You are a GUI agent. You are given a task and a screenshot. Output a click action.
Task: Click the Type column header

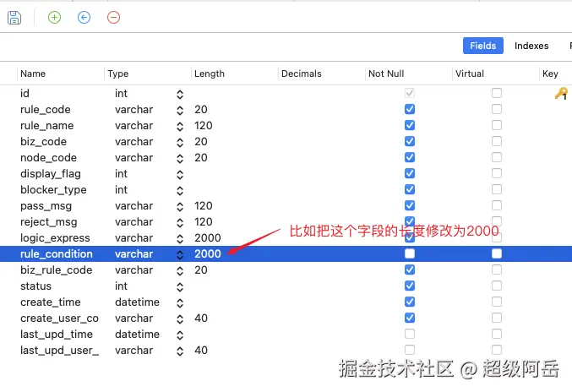[117, 73]
